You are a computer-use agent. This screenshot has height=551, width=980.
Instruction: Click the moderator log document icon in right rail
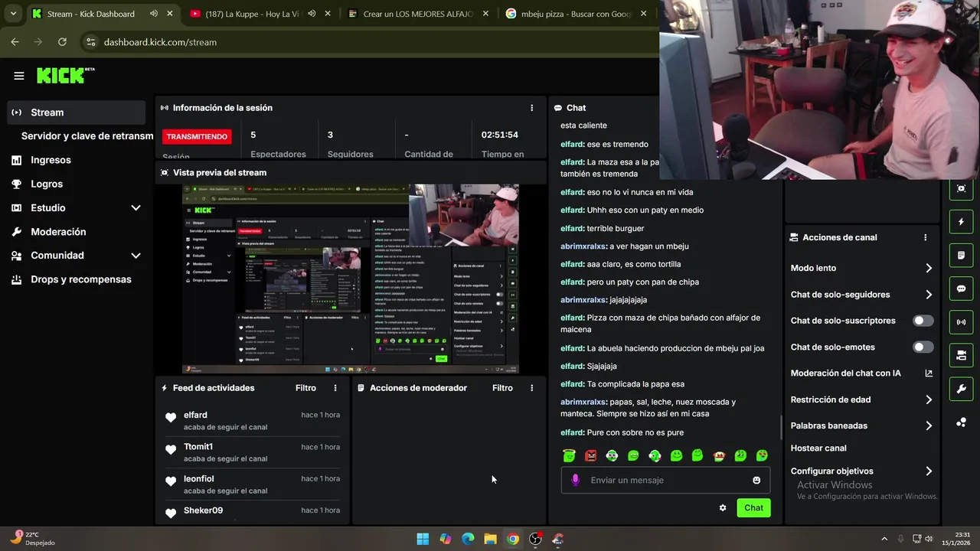pos(961,255)
